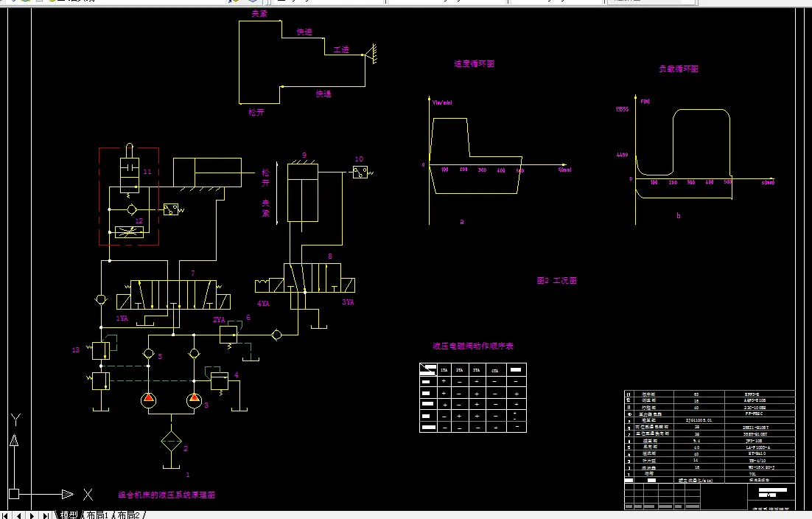The image size is (812, 519).
Task: Go to next layout tab arrow
Action: pos(32,515)
